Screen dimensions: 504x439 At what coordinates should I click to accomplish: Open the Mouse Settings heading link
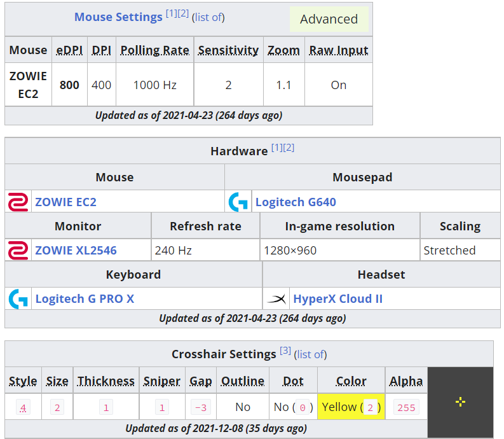(118, 17)
